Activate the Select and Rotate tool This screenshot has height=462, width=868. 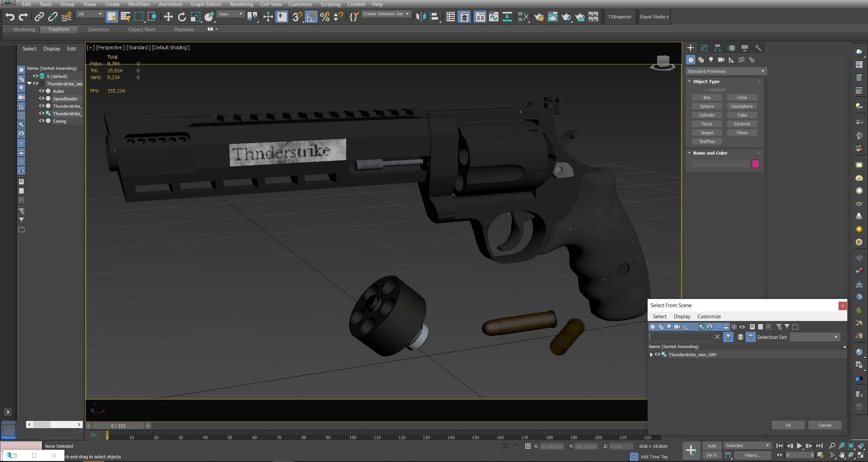[x=182, y=17]
